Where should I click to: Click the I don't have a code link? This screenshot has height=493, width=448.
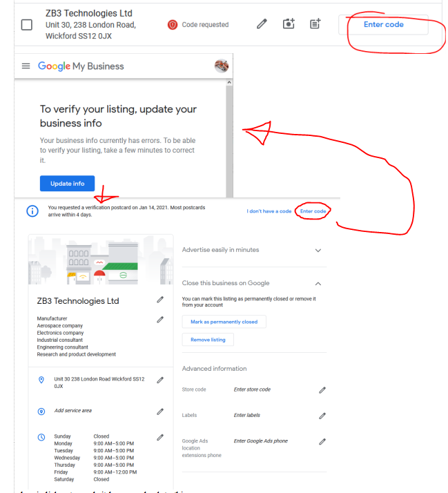tap(269, 211)
